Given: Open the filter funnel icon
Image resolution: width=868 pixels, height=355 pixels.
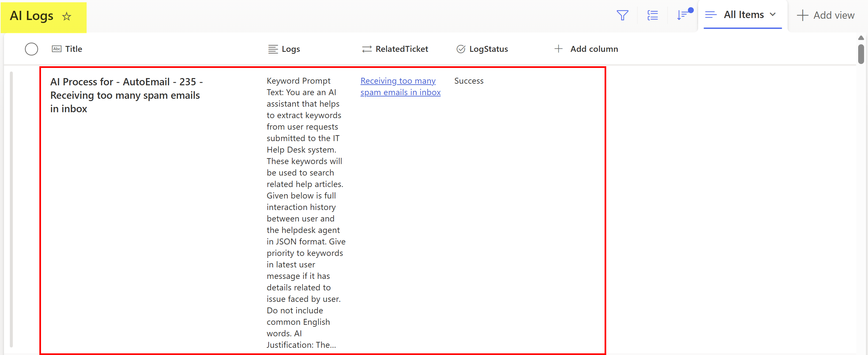Looking at the screenshot, I should coord(622,15).
